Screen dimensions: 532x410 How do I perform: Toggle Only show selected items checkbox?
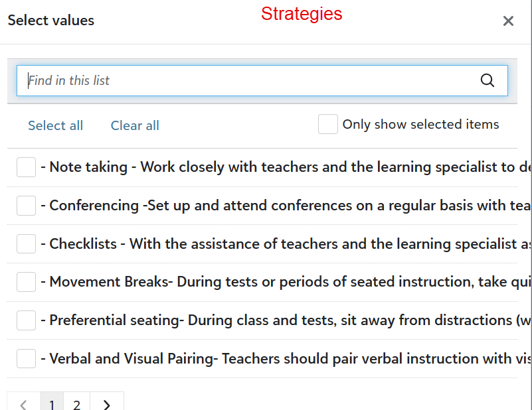(328, 124)
